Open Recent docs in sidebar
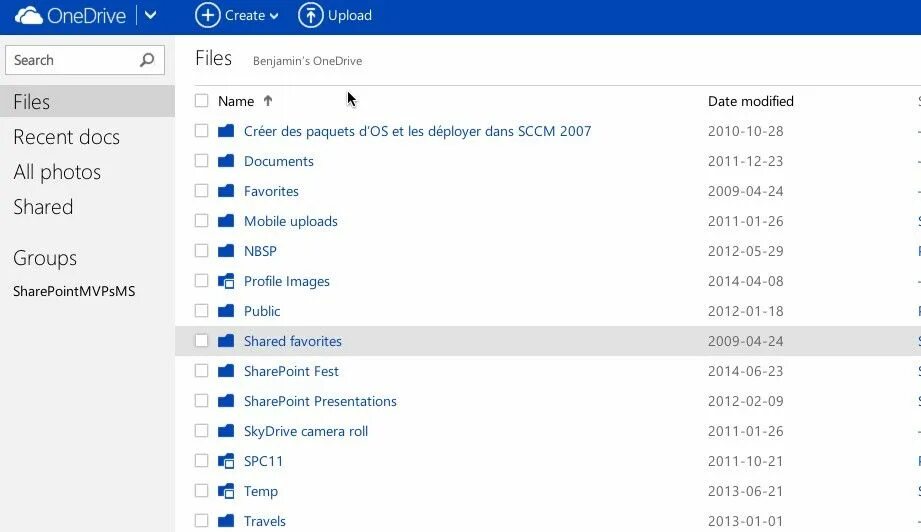Screen dimensions: 921x532 click(66, 137)
